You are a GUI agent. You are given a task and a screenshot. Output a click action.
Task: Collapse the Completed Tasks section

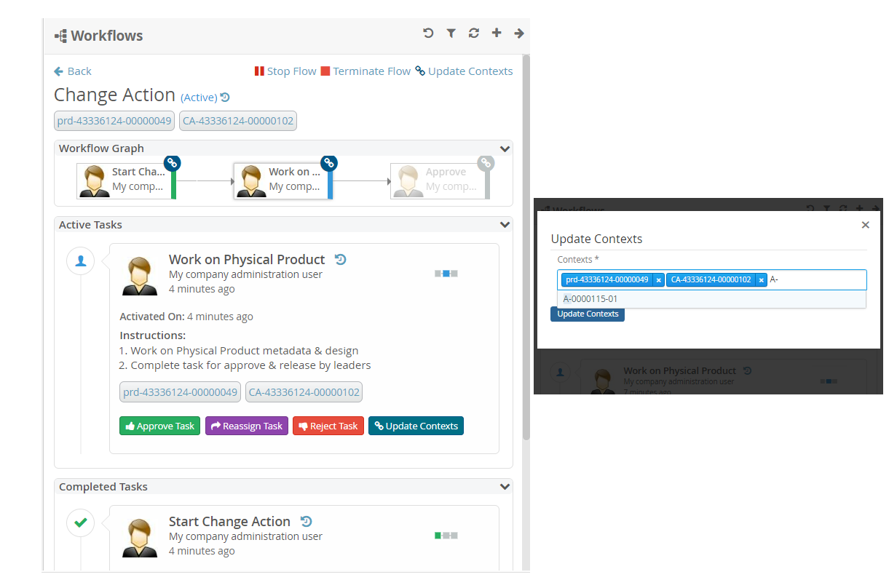(x=505, y=487)
